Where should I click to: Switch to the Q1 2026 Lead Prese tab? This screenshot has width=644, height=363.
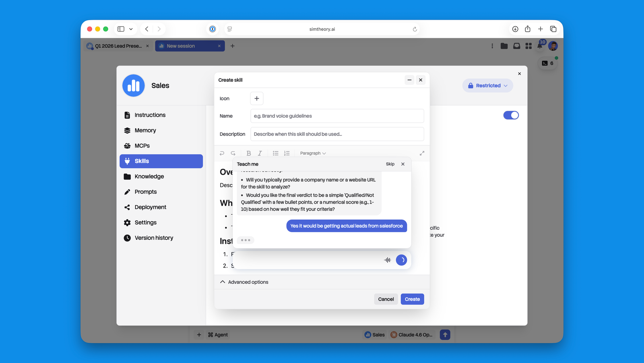[x=117, y=46]
